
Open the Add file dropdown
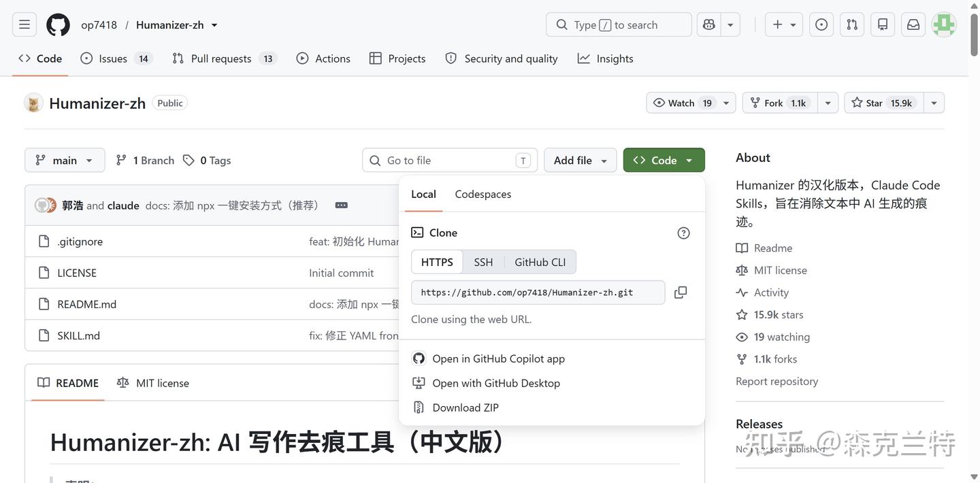click(581, 160)
